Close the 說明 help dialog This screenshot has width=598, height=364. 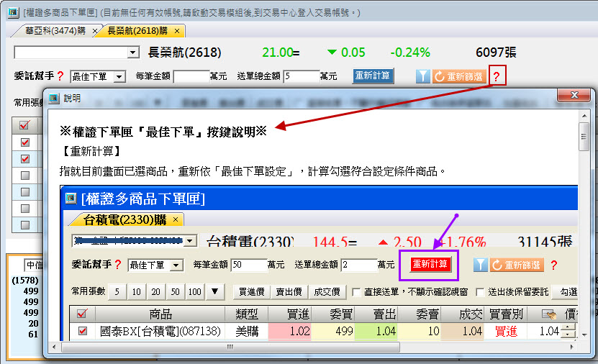tap(574, 95)
